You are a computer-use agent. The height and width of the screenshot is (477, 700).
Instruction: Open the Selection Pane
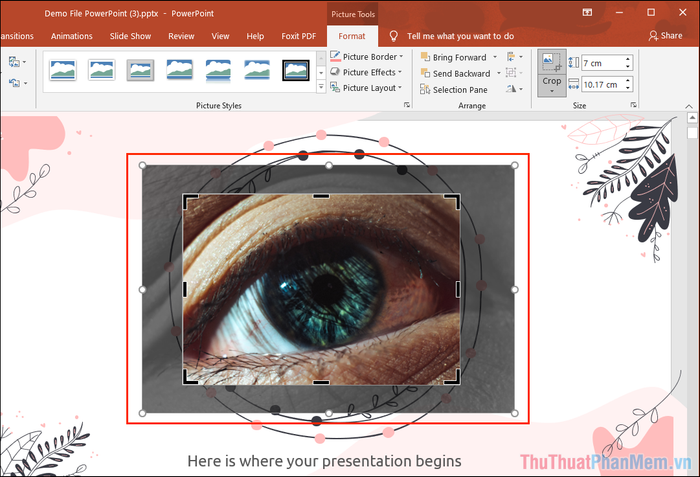coord(454,90)
